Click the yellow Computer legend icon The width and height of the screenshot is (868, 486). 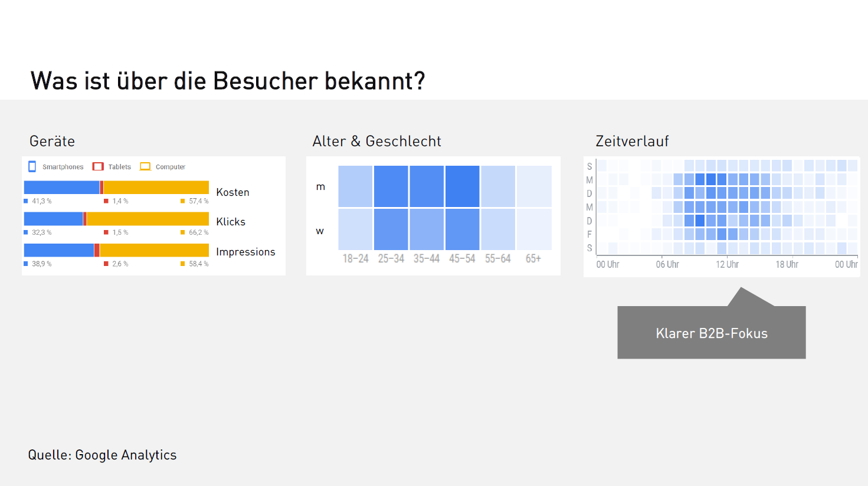coord(145,167)
